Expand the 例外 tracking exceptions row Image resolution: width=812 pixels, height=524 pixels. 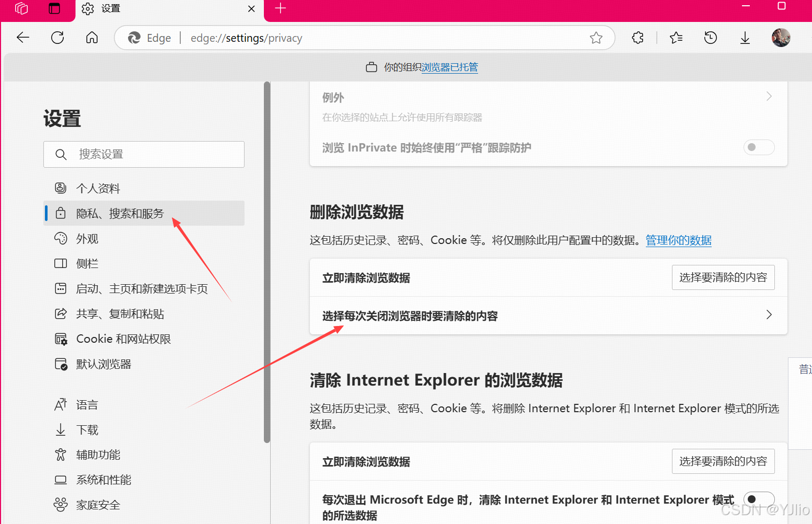point(549,106)
